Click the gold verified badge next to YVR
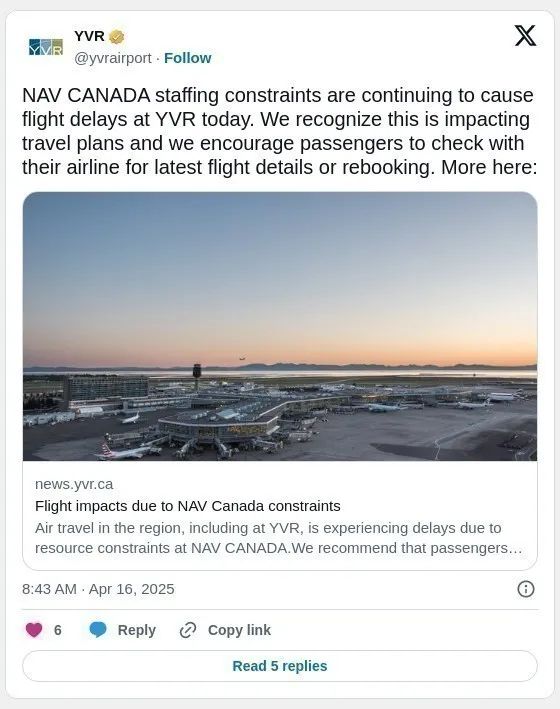The width and height of the screenshot is (560, 709). coord(117,37)
